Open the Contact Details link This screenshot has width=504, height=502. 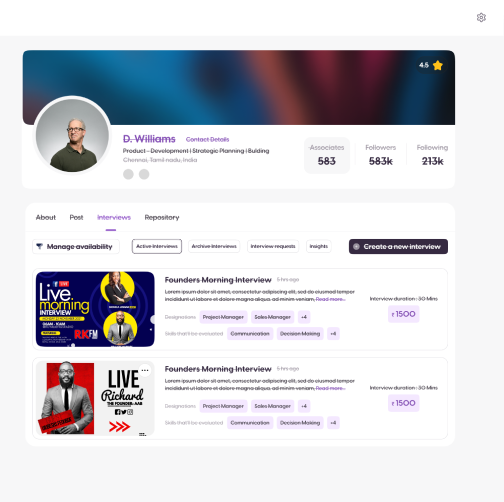coord(207,139)
